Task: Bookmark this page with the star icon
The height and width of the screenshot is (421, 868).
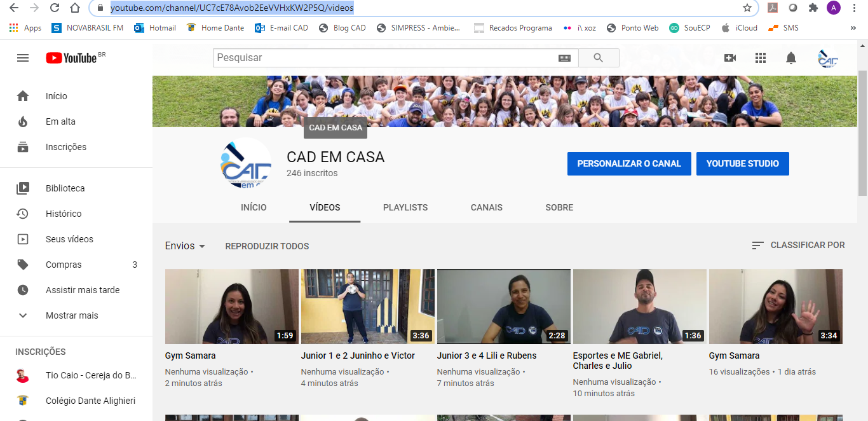Action: (747, 8)
